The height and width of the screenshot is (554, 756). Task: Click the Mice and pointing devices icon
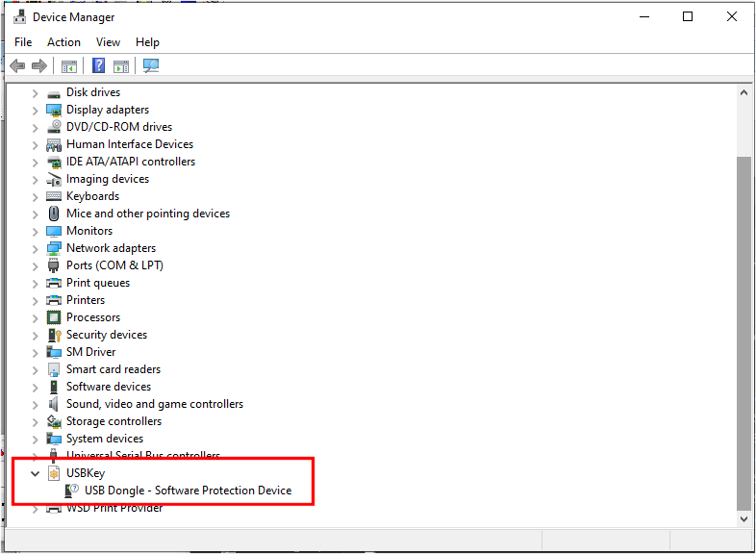pyautogui.click(x=54, y=214)
